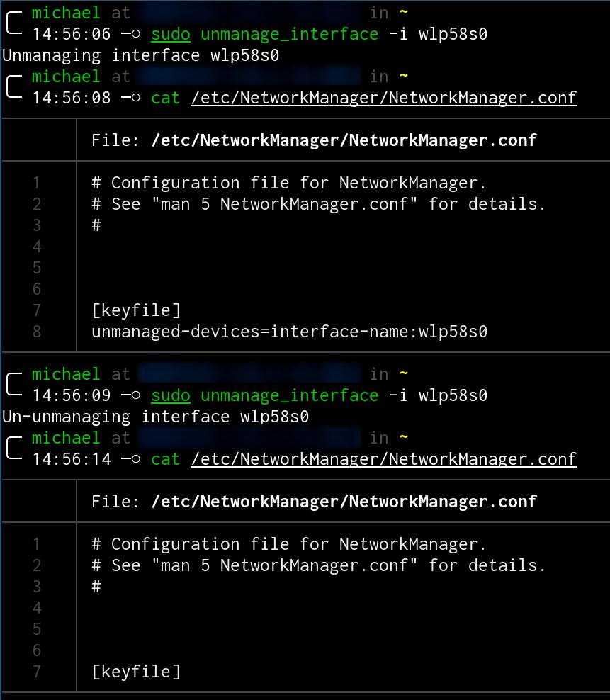This screenshot has width=610, height=700.
Task: Click the yellow tilde above the 14:56:14 prompt
Action: click(x=404, y=437)
